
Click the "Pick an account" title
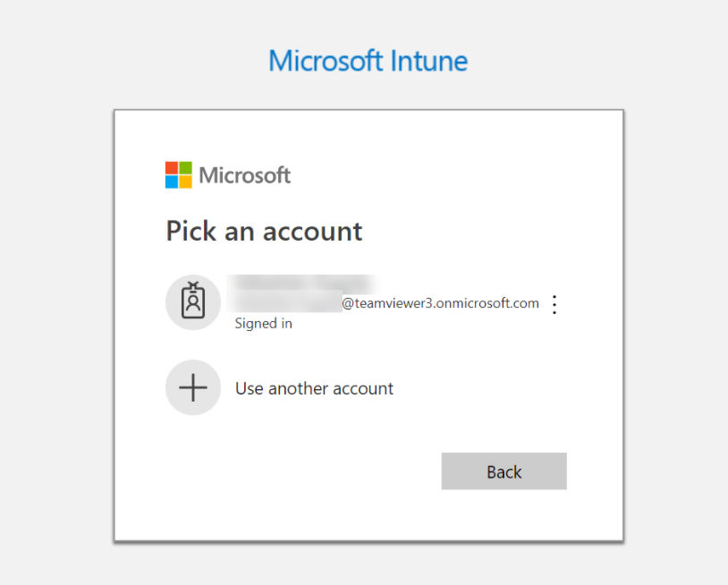tap(264, 231)
